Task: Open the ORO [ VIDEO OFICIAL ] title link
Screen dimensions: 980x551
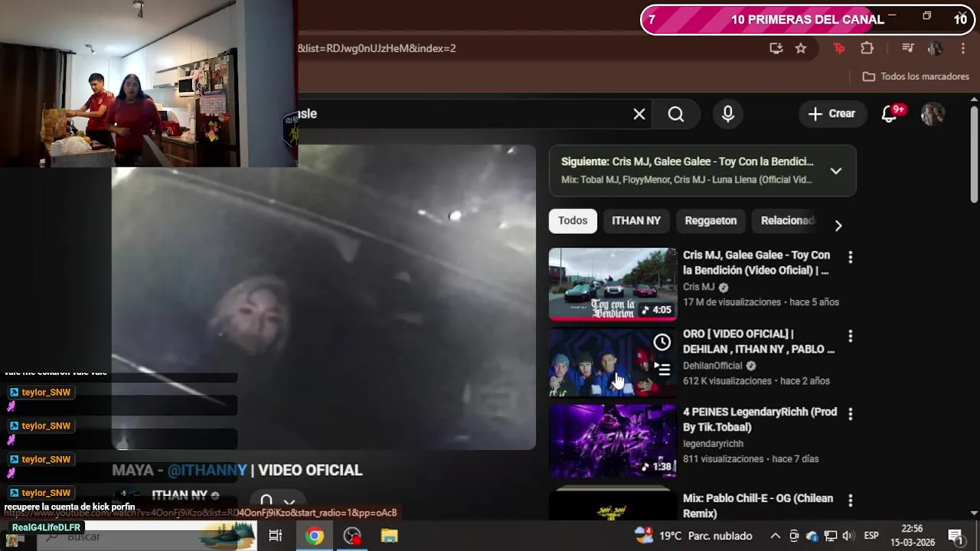Action: point(759,341)
